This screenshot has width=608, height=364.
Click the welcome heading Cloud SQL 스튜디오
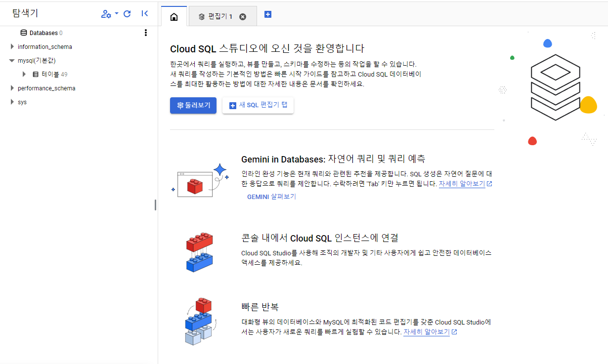point(267,48)
